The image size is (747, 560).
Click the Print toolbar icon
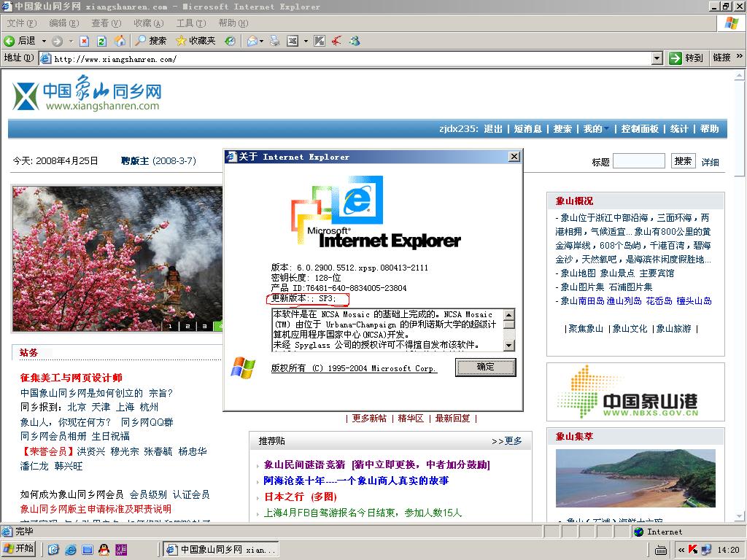(275, 41)
